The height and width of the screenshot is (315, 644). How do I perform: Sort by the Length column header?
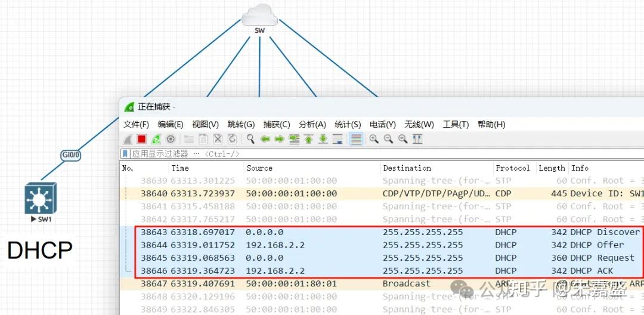click(552, 168)
